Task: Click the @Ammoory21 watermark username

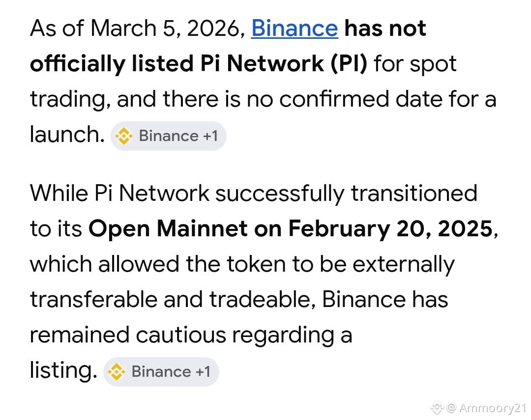Action: [486, 408]
